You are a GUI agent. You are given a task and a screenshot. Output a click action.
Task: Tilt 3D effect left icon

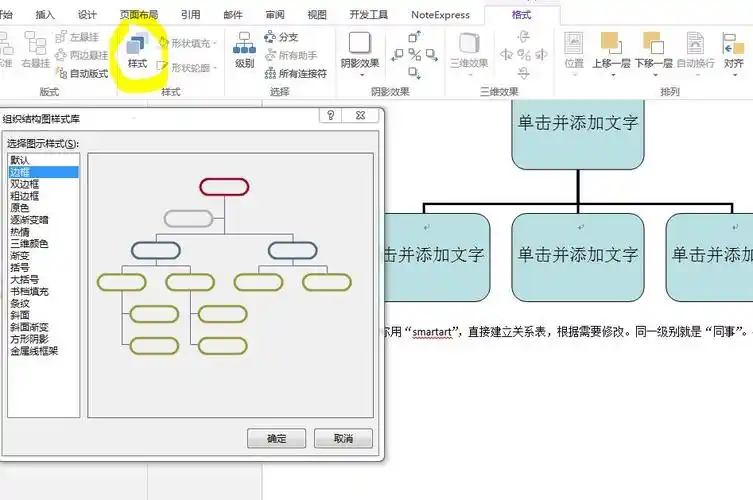[506, 55]
